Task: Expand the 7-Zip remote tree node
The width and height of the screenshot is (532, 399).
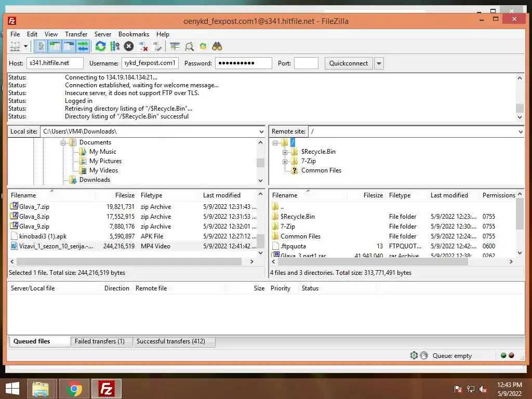Action: [285, 162]
